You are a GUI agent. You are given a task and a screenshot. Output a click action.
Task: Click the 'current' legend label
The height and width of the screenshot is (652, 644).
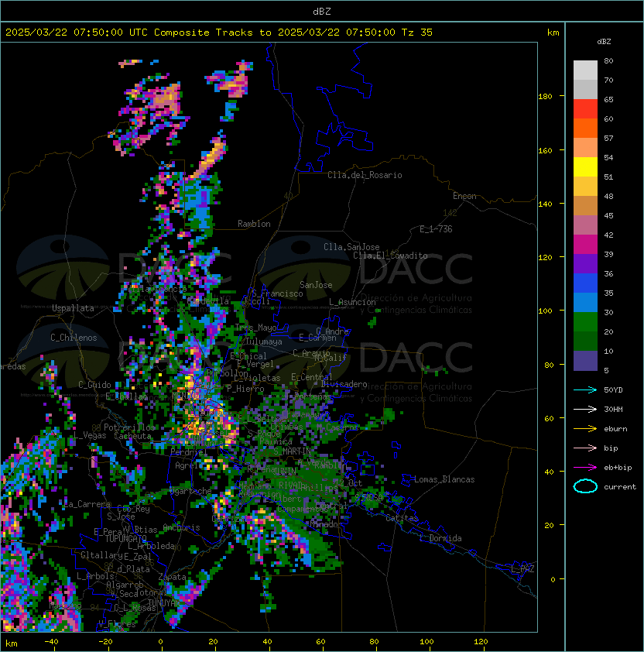(x=620, y=487)
